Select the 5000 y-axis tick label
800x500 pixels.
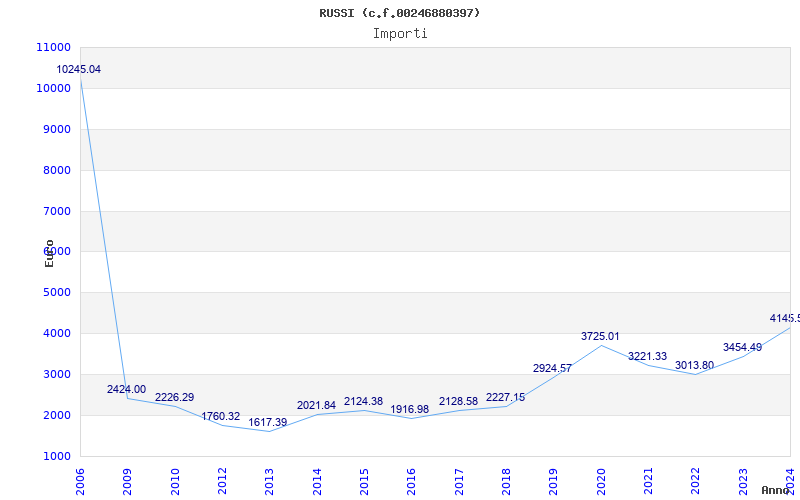(56, 293)
